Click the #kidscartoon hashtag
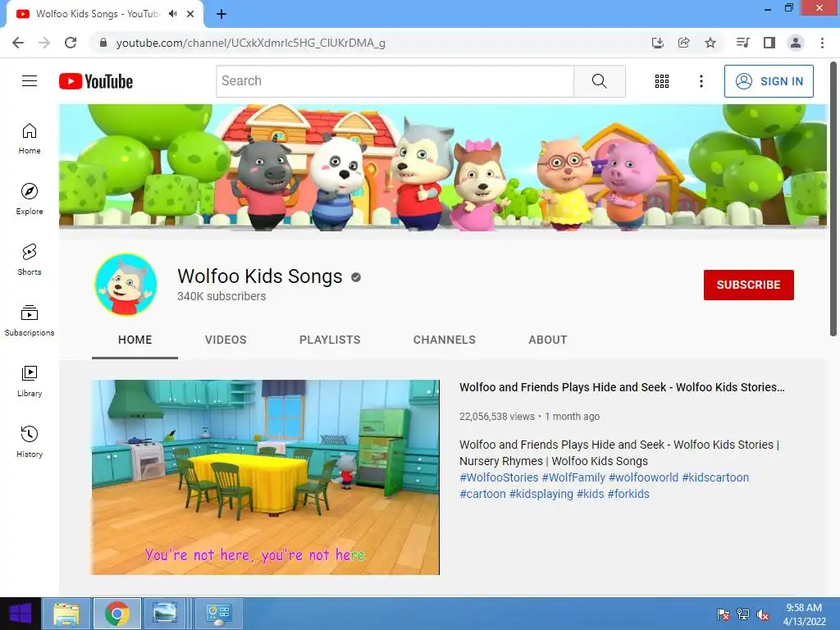The image size is (840, 630). pyautogui.click(x=715, y=477)
